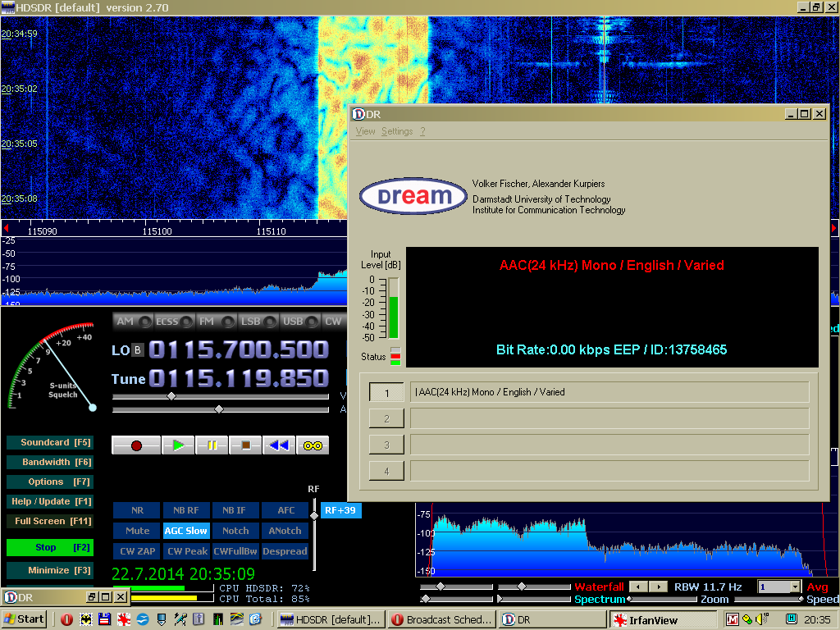Select ECSS demodulation mode
840x630 pixels.
coord(174,322)
